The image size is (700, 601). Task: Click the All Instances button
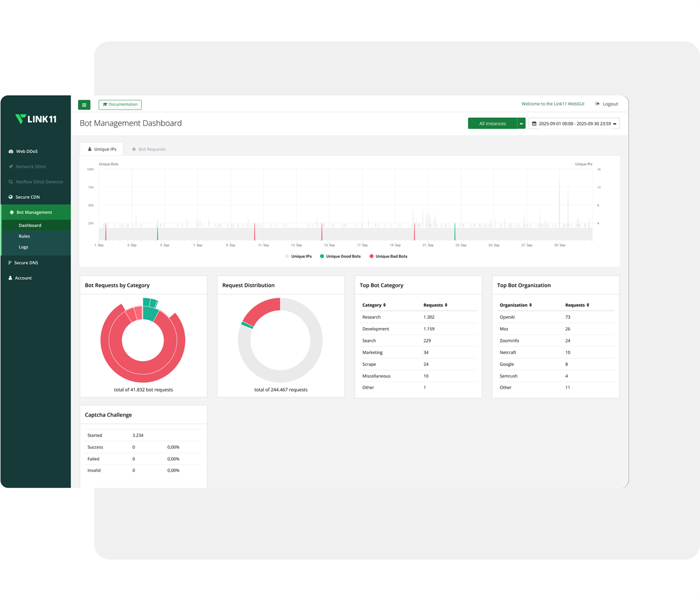pyautogui.click(x=492, y=124)
